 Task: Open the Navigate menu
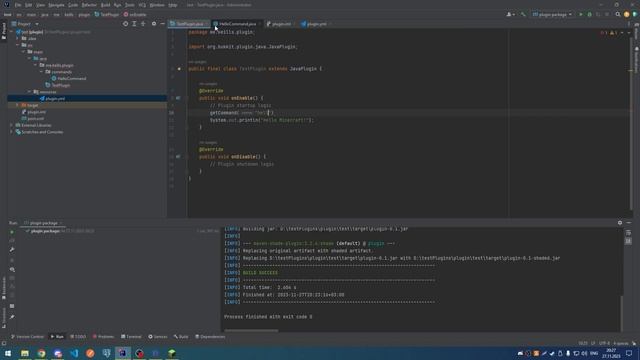56,5
